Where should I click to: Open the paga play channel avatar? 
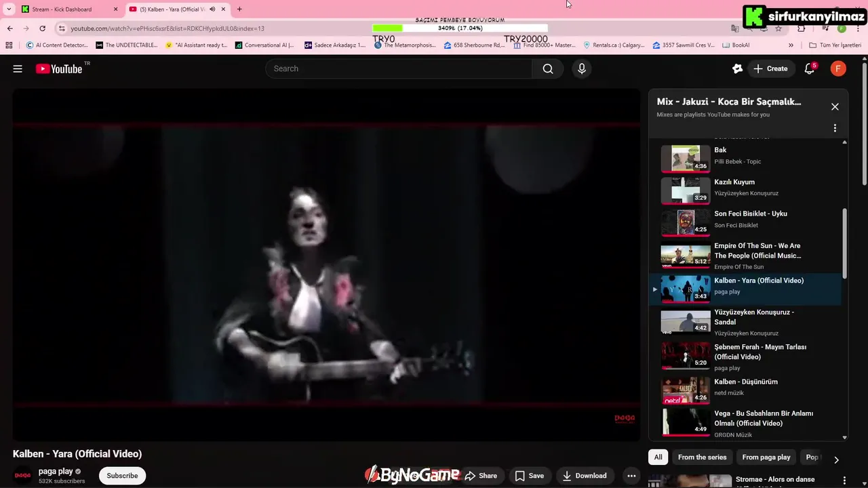[x=22, y=475]
